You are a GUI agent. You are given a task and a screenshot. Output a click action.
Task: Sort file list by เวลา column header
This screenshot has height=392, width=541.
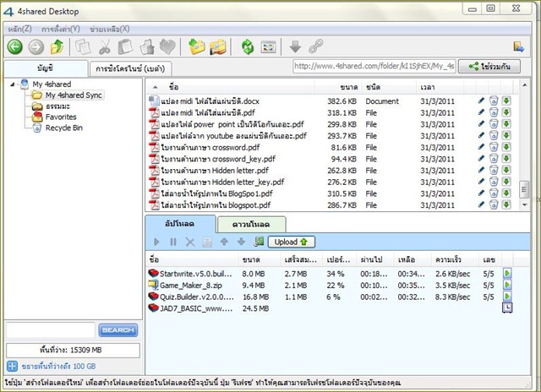tap(440, 87)
